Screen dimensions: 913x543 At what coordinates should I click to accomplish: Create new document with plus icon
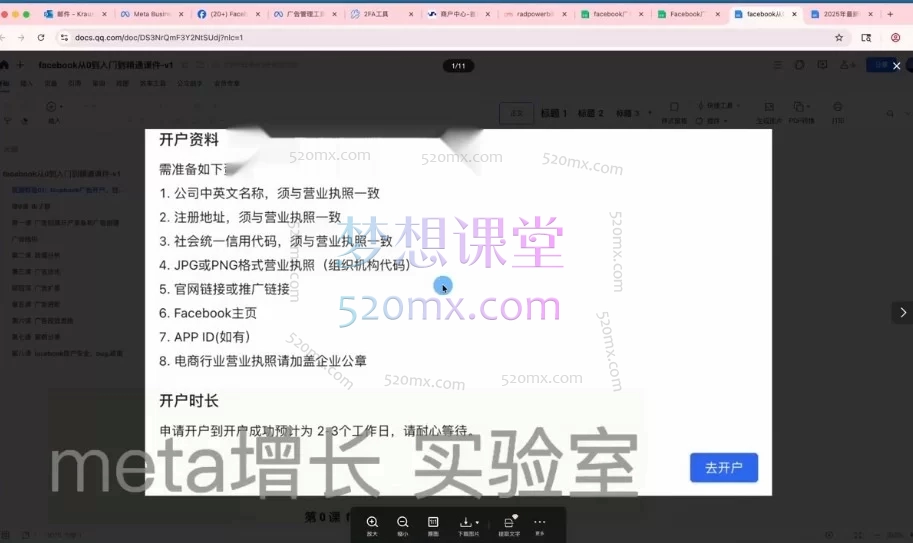20,65
